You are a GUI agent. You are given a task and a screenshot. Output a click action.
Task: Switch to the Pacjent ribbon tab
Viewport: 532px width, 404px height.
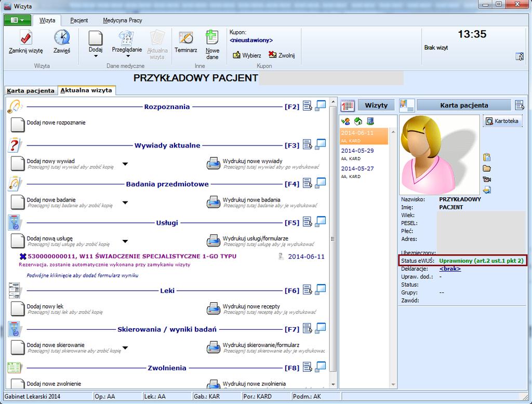pos(79,20)
